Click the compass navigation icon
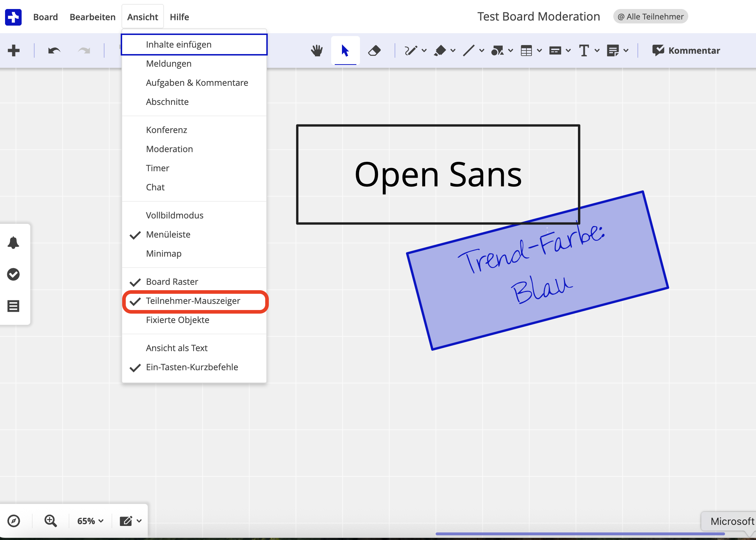The image size is (756, 540). click(14, 521)
